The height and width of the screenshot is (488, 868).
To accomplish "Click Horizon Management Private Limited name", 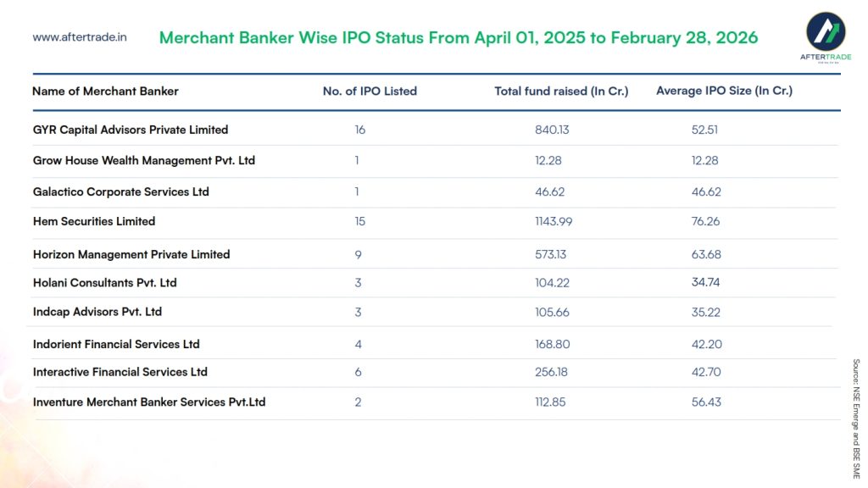I will [131, 254].
